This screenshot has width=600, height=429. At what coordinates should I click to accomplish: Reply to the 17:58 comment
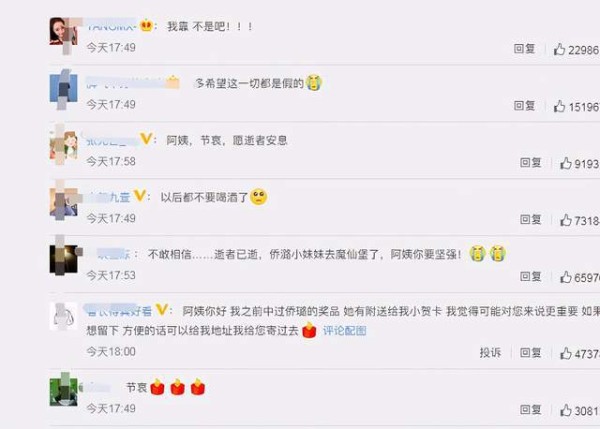[530, 163]
